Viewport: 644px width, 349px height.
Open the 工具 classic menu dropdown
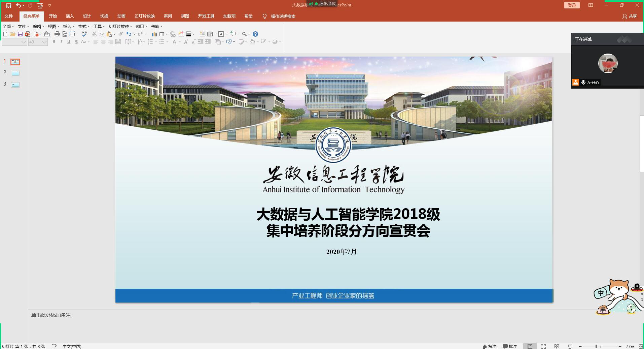click(99, 26)
